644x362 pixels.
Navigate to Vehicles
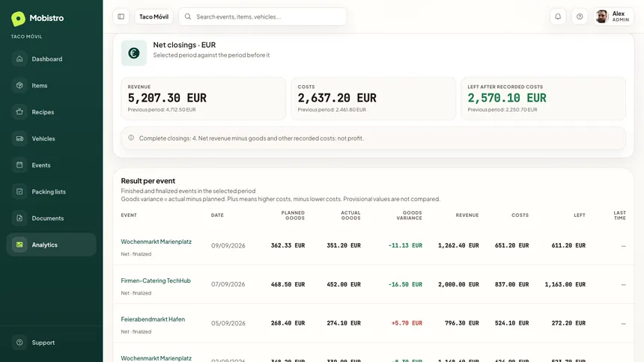[x=52, y=138]
